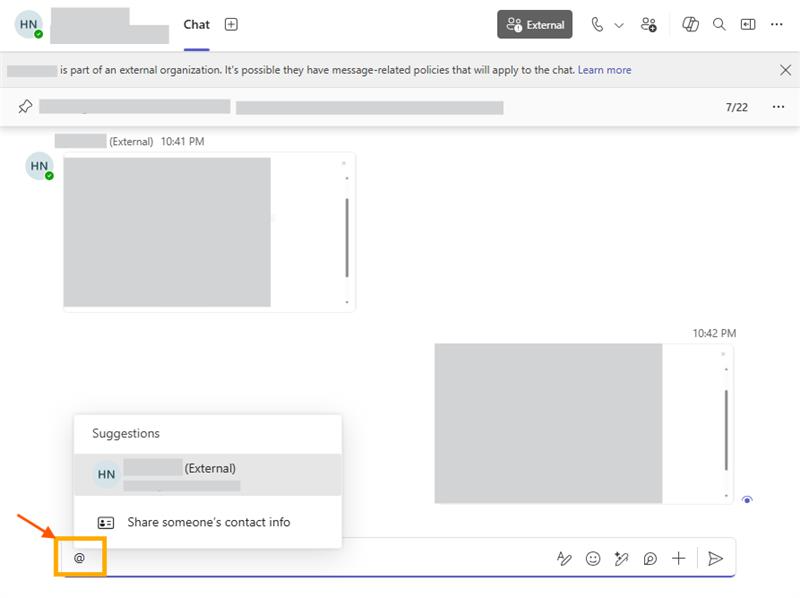Start an audio call with phone icon

pos(597,24)
